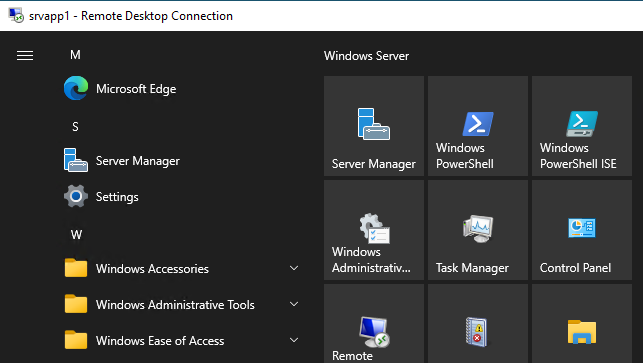The height and width of the screenshot is (363, 643).
Task: Launch the Task Manager tile
Action: [478, 230]
